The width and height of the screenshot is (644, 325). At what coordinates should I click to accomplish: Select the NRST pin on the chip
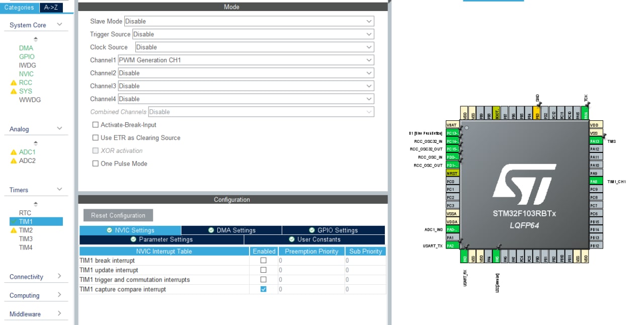coord(452,173)
